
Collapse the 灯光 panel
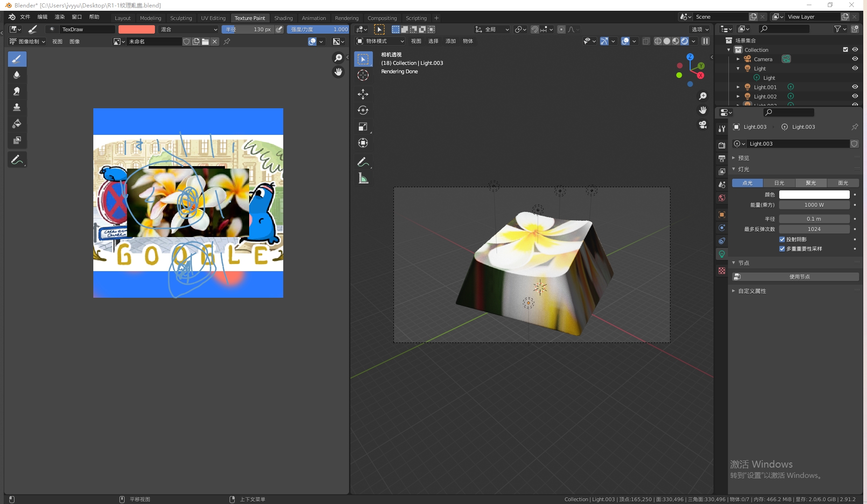[743, 169]
